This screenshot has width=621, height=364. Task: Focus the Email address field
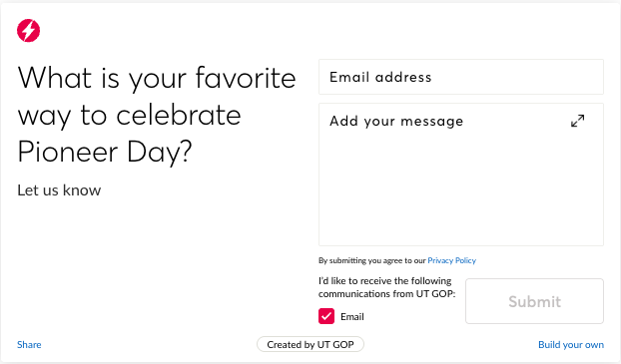tap(461, 77)
